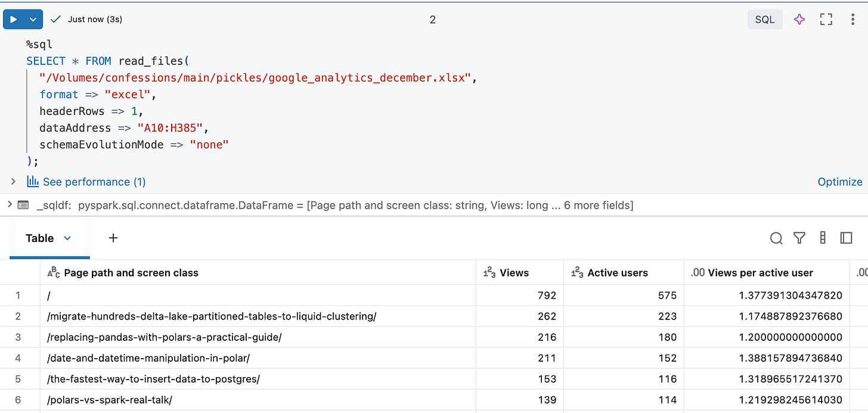Click the Views value 262
Viewport: 868px width, 413px height.
pyautogui.click(x=547, y=316)
